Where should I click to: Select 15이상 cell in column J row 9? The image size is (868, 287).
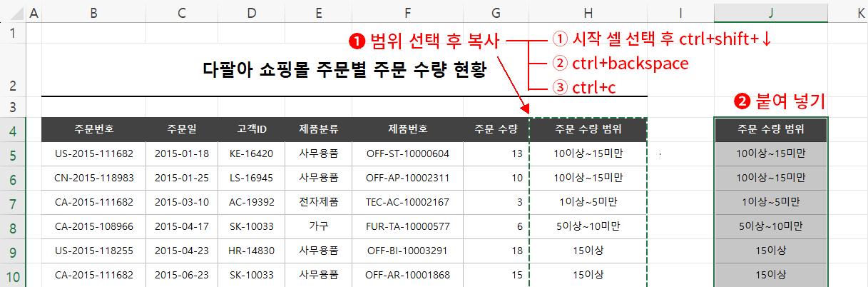click(x=771, y=251)
